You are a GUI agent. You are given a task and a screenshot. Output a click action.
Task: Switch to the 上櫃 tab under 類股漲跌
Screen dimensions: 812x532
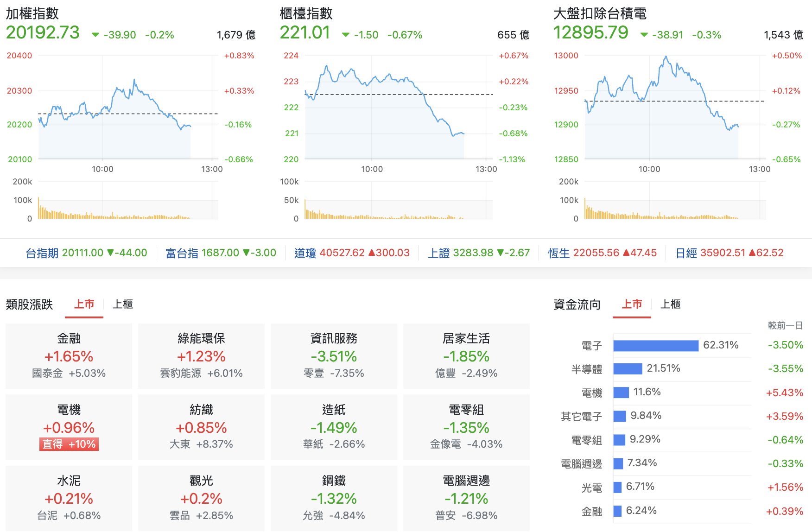[121, 304]
